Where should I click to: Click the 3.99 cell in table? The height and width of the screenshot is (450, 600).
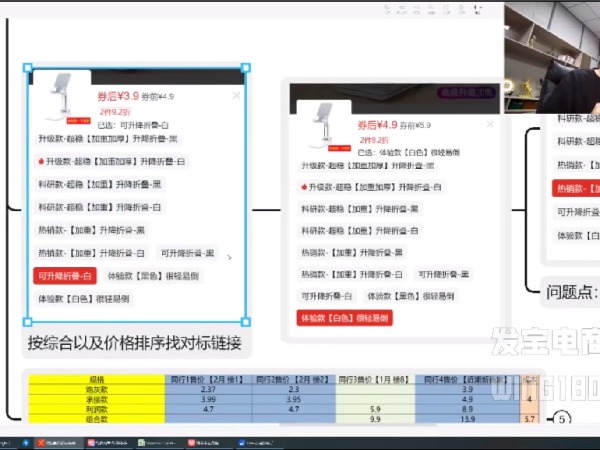(x=208, y=399)
